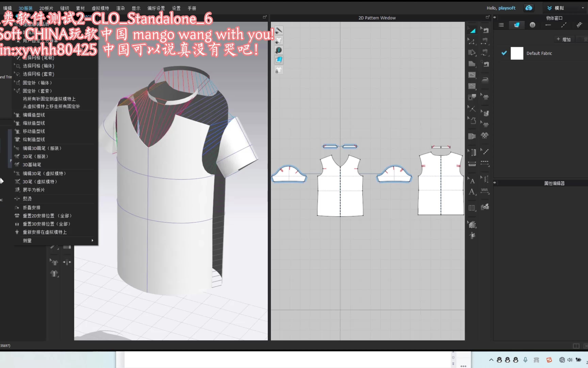Open the 渲染 menu
588x368 pixels.
120,8
